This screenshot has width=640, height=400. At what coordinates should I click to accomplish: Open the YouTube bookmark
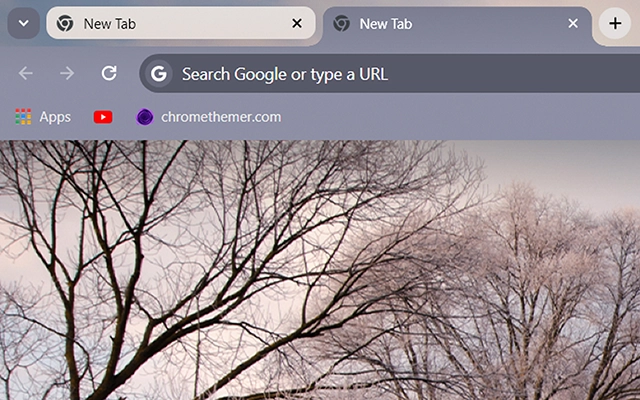point(103,117)
